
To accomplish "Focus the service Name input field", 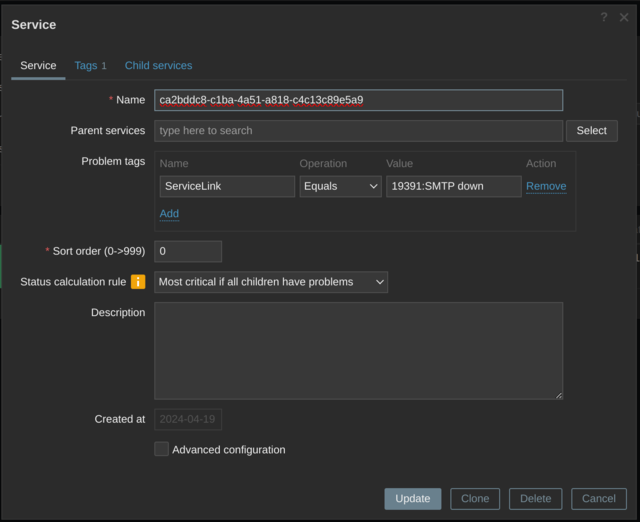I will 358,100.
